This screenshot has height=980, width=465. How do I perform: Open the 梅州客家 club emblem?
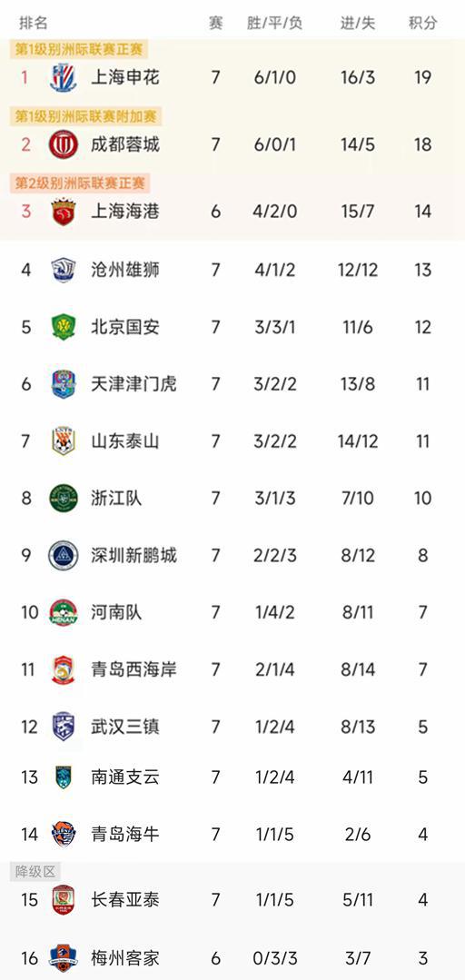pos(64,957)
